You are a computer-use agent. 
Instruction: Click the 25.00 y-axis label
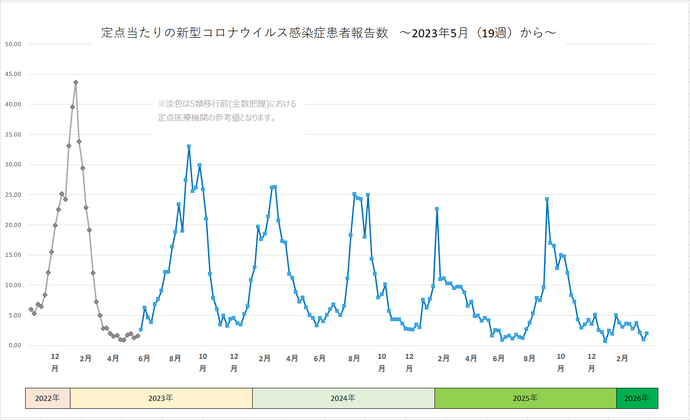click(x=13, y=195)
